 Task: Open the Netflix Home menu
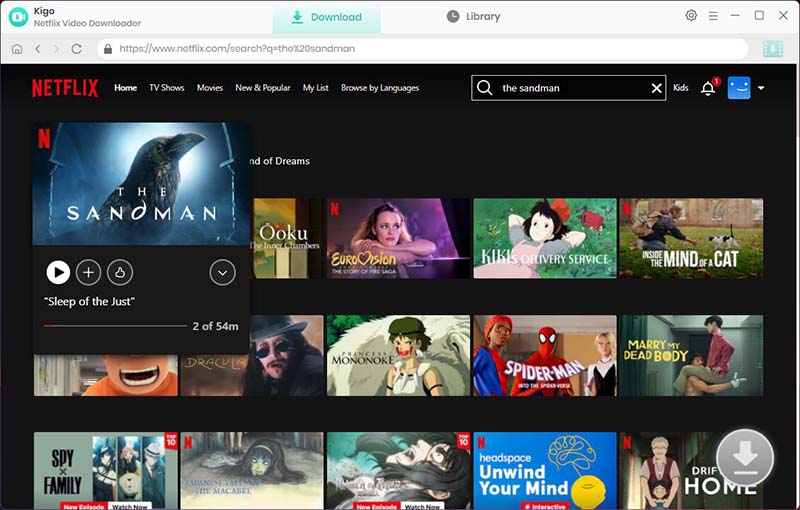pos(126,88)
